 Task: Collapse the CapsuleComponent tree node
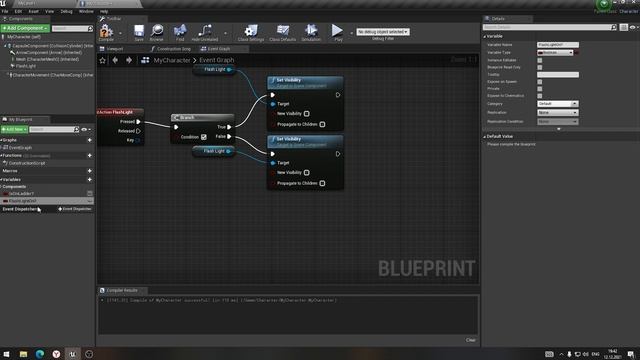(x=5, y=46)
